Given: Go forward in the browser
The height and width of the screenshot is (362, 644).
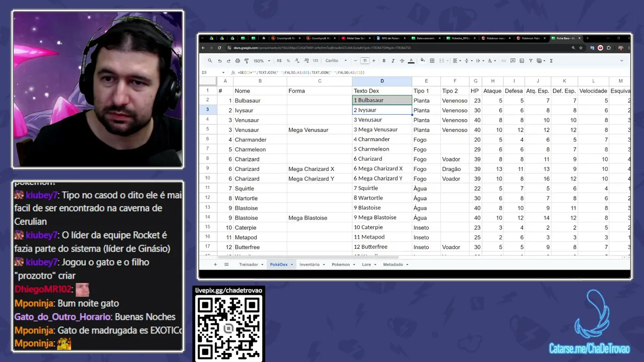Looking at the screenshot, I should (211, 48).
